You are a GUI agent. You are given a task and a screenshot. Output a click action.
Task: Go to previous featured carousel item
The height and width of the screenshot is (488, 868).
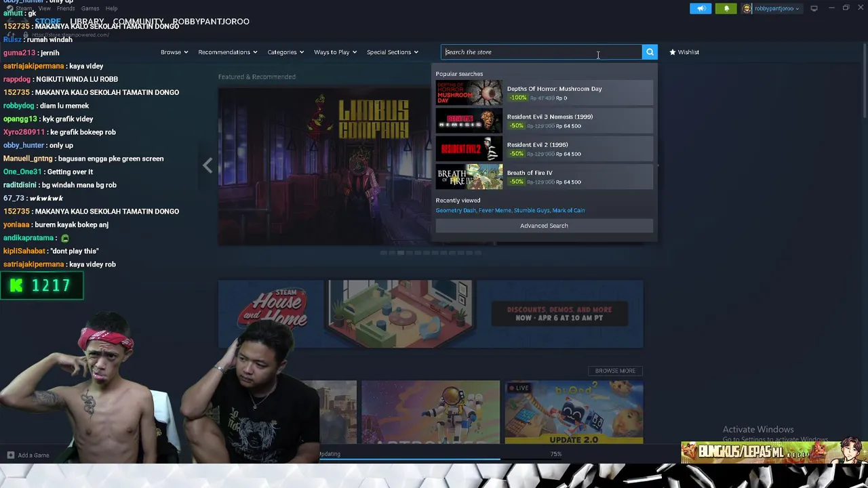click(208, 165)
